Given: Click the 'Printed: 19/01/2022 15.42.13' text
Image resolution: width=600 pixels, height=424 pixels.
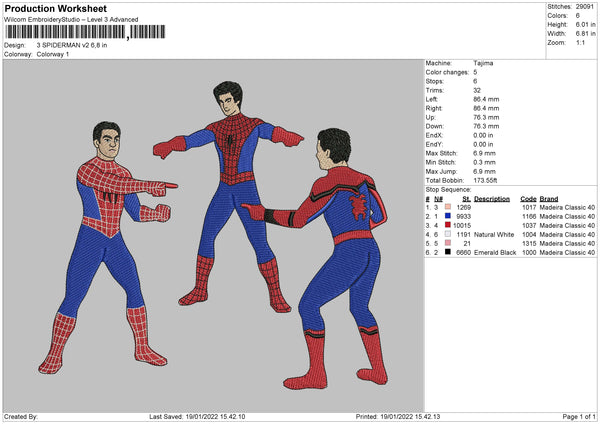Looking at the screenshot, I should tap(398, 416).
